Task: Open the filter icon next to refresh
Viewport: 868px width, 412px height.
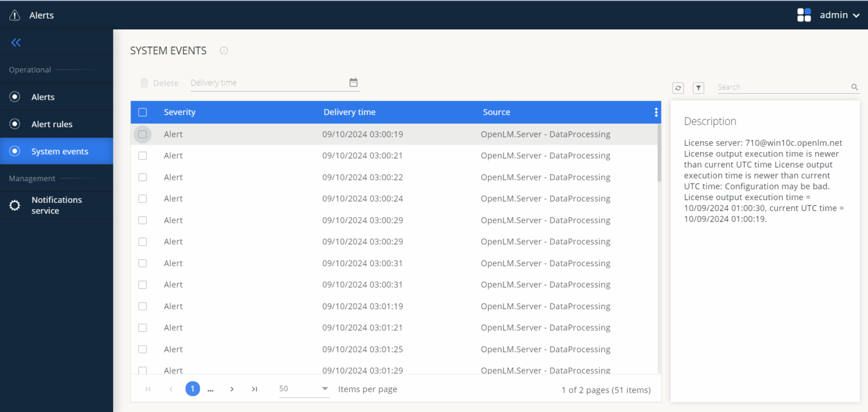Action: [698, 88]
